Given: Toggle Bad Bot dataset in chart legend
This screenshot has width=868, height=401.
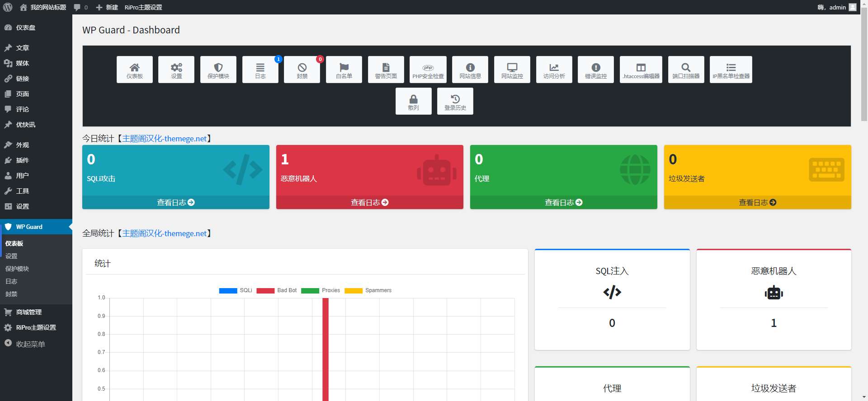Looking at the screenshot, I should (x=277, y=290).
